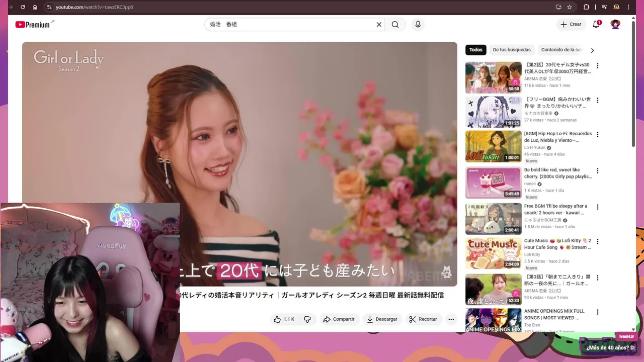
Task: Open 第3話 episode 52:33 thumbnail
Action: point(494,290)
